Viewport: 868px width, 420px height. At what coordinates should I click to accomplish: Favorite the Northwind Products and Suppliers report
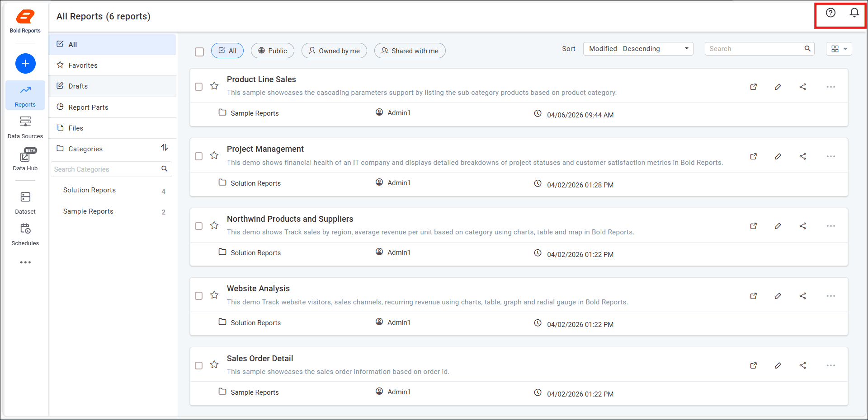(x=214, y=225)
